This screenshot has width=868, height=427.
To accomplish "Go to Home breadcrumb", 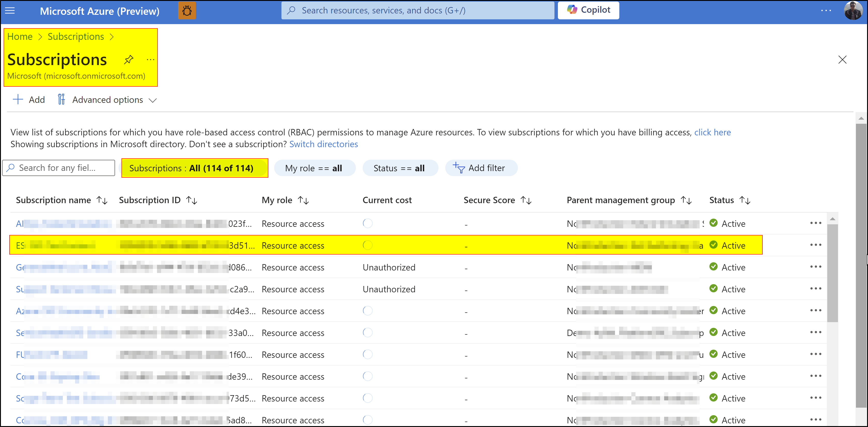I will [20, 36].
